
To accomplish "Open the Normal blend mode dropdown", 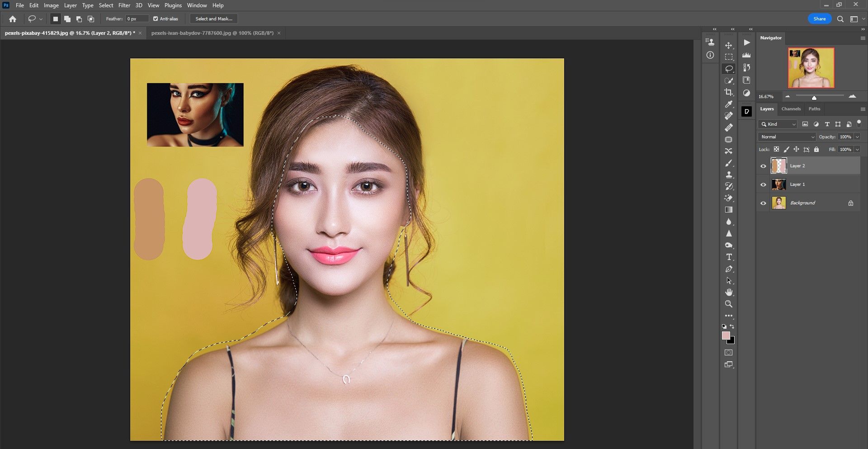I will 787,137.
